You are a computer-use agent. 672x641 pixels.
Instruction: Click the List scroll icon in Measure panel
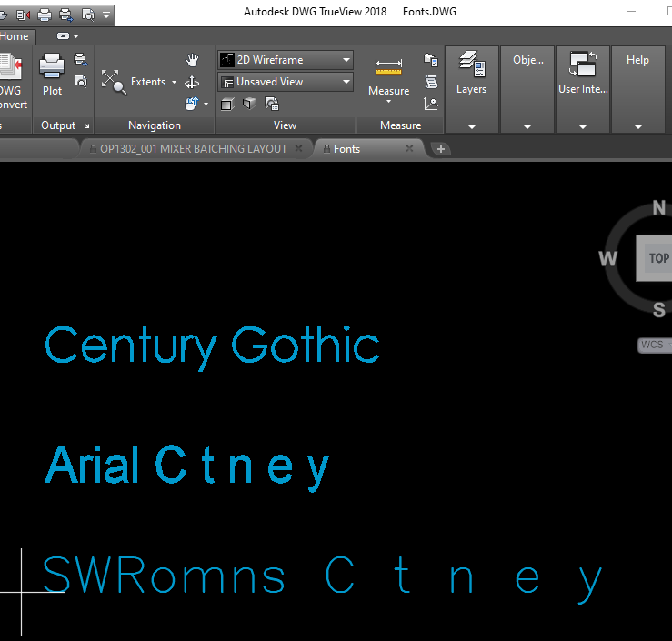pyautogui.click(x=431, y=82)
